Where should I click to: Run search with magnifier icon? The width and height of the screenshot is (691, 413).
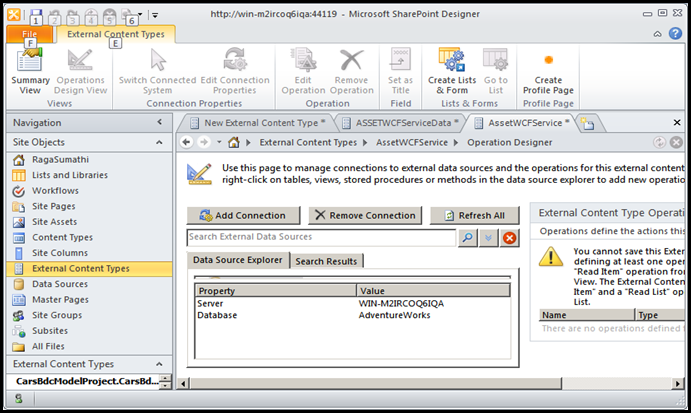click(x=468, y=238)
